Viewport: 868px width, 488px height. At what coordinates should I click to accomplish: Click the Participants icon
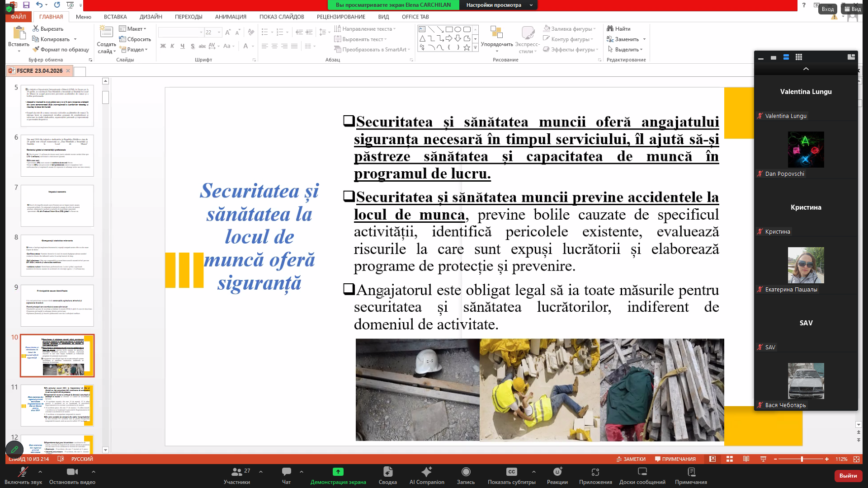236,472
